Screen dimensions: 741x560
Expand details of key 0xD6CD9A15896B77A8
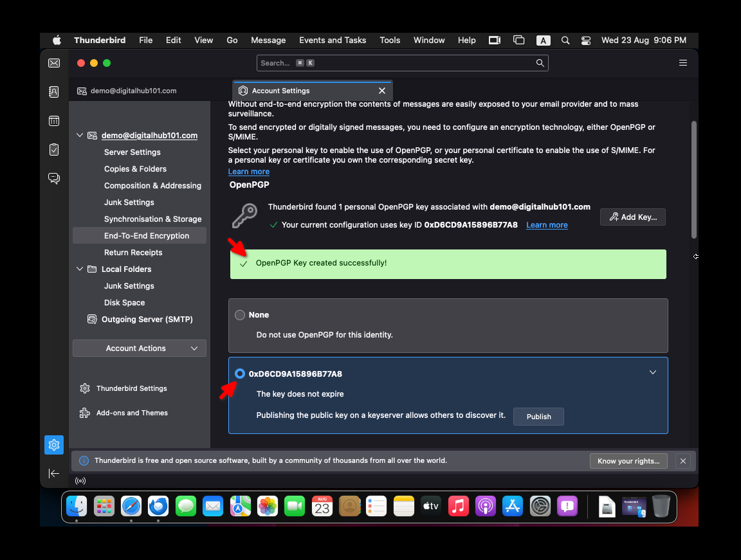tap(653, 372)
